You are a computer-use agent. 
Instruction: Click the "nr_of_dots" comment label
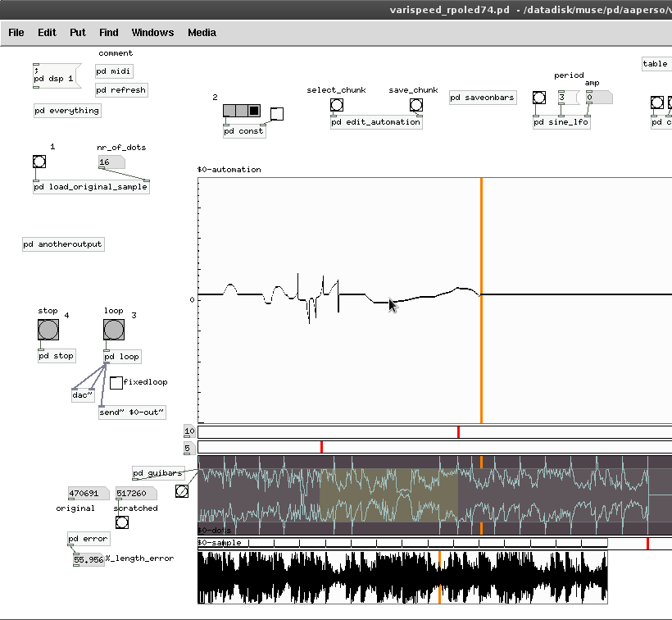(121, 148)
